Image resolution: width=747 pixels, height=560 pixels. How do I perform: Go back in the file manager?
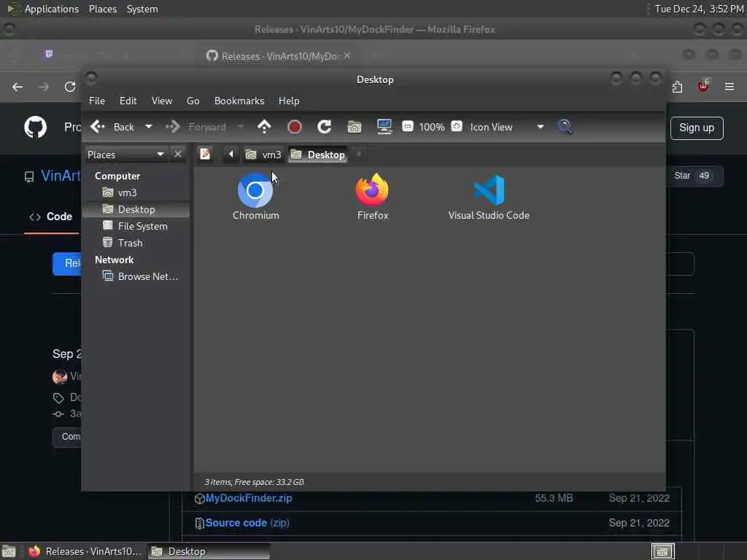coord(112,127)
